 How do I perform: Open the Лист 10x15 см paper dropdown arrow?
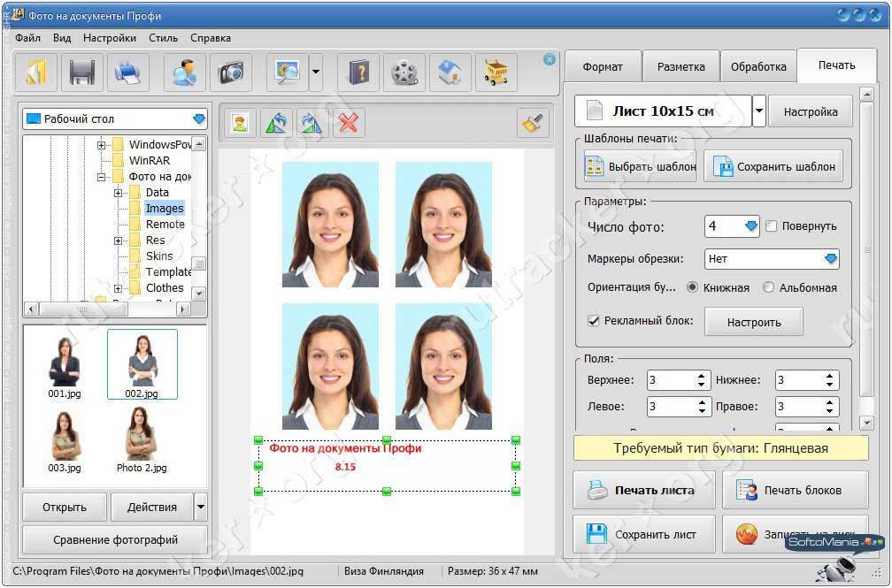759,111
